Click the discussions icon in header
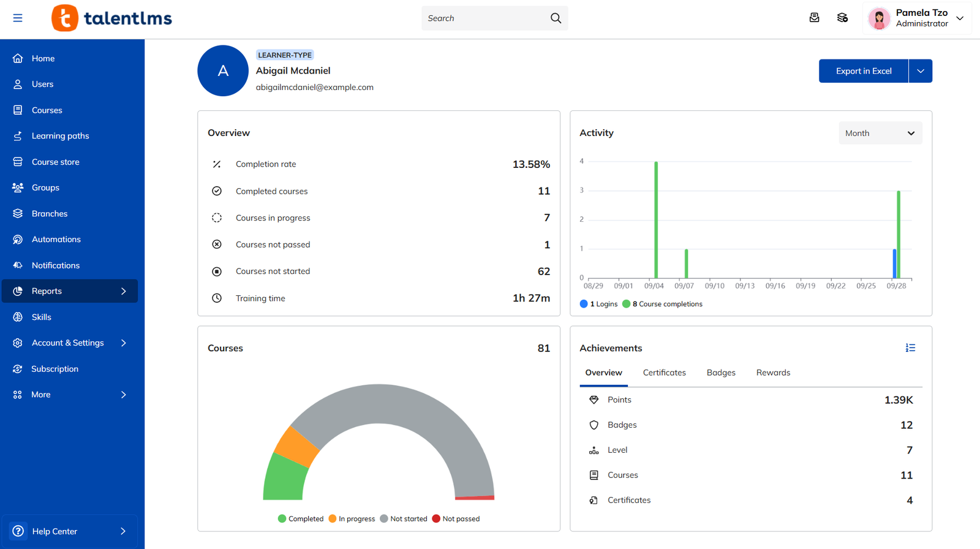 pos(843,18)
